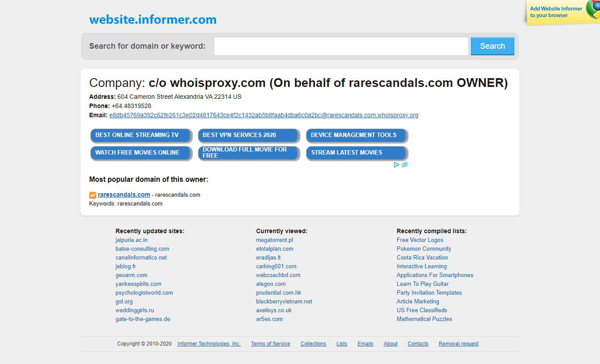
Task: Open axelisys.co.uk link
Action: point(274,310)
